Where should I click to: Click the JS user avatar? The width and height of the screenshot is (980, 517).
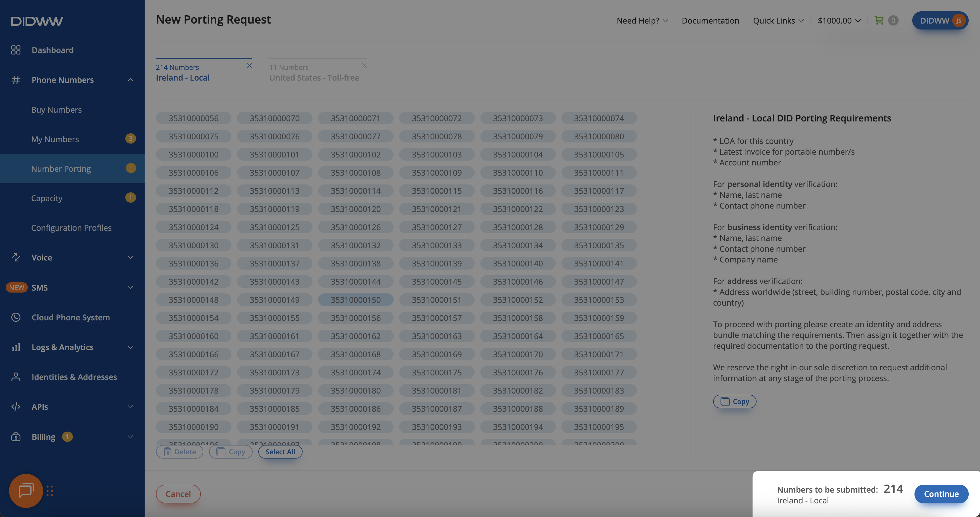[958, 20]
